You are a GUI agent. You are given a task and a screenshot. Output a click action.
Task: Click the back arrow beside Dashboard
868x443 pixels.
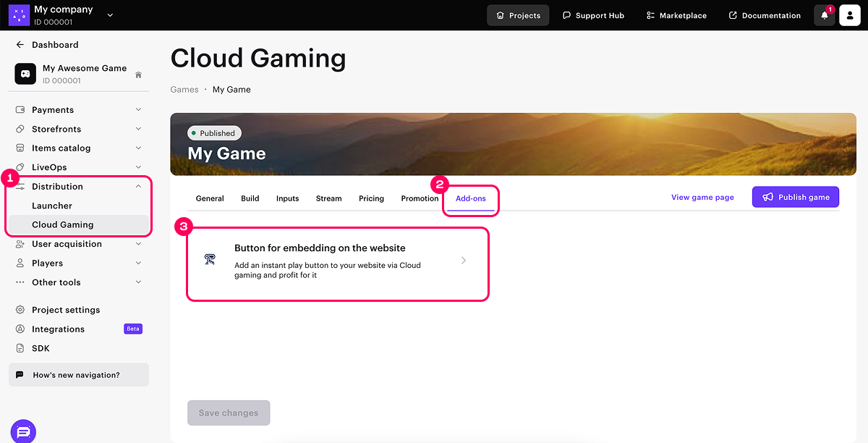20,45
